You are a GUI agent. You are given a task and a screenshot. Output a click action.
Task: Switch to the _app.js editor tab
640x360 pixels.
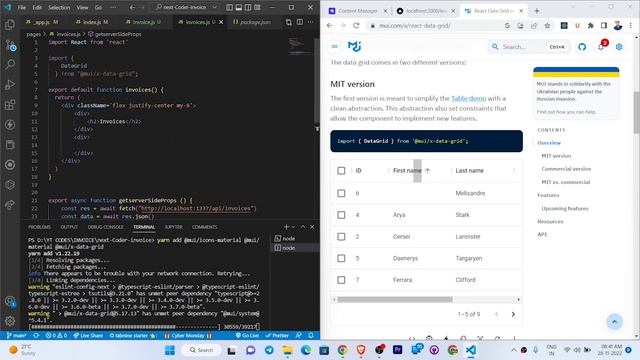point(42,22)
